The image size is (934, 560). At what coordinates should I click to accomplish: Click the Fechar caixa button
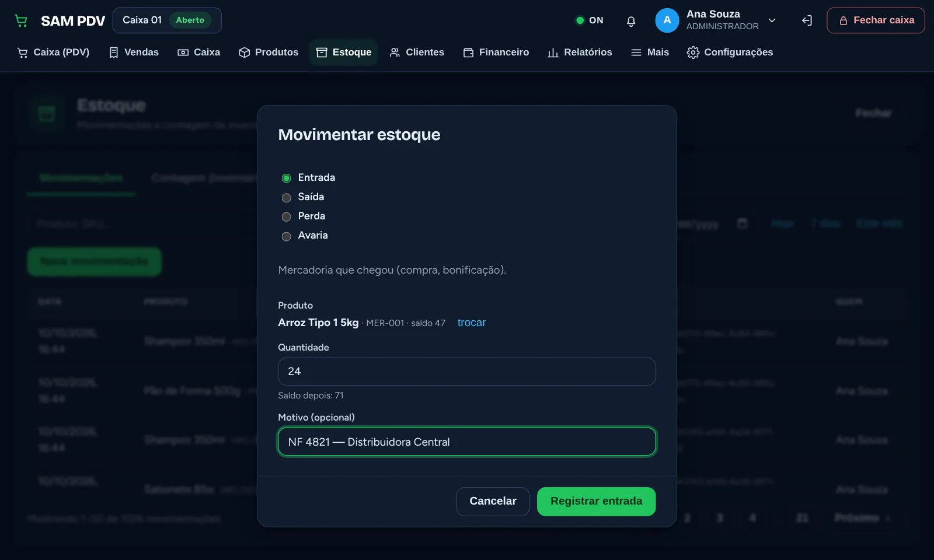click(876, 20)
